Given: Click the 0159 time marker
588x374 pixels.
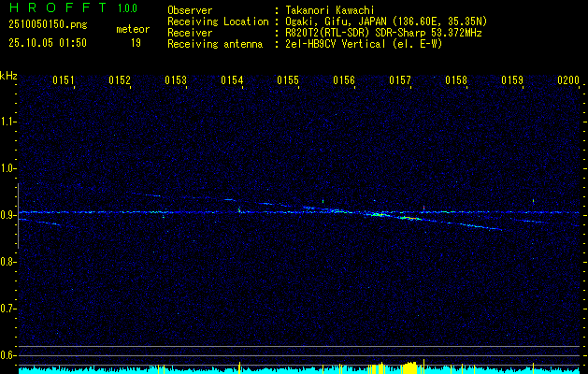Looking at the screenshot, I should tap(512, 80).
